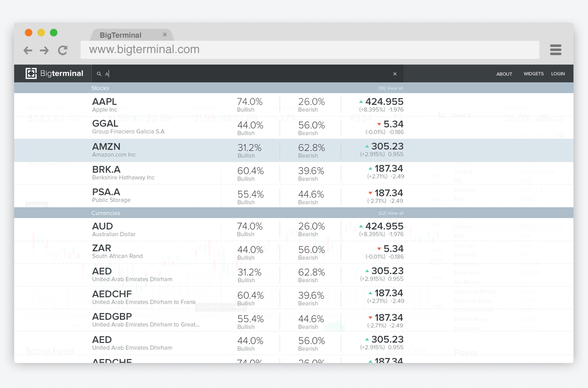
Task: Click the Stocks section header
Action: point(294,88)
